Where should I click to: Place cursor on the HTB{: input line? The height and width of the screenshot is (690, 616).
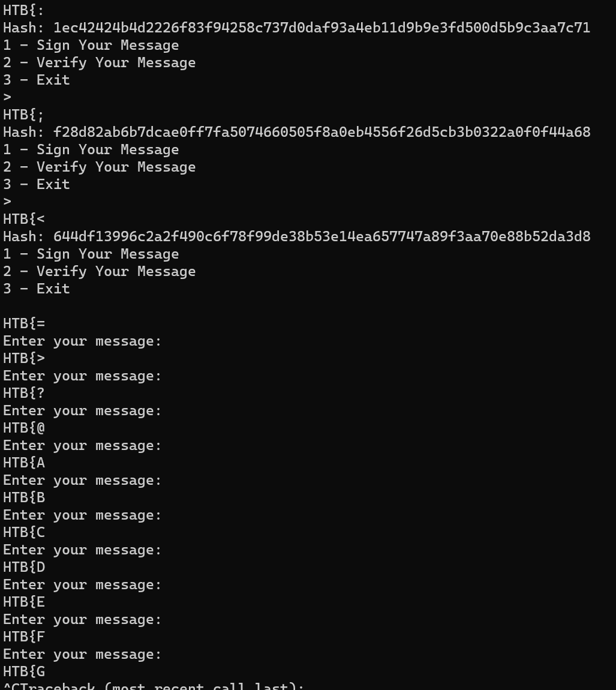pyautogui.click(x=24, y=10)
